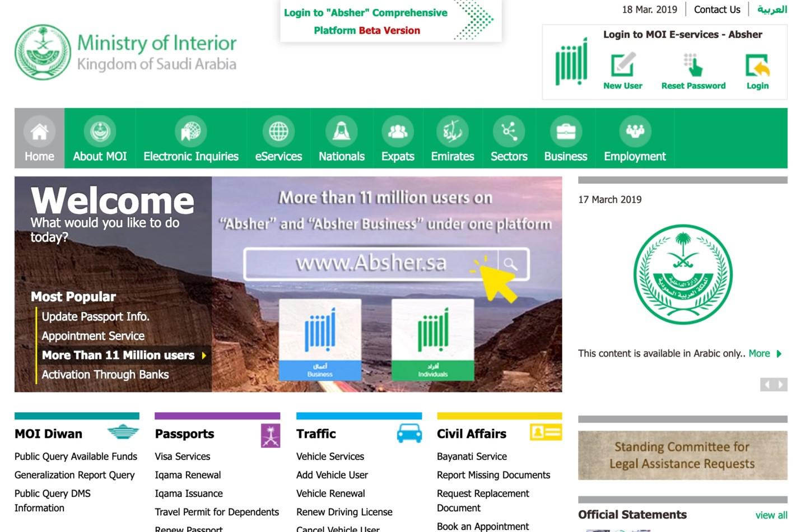Open the Home house icon
Screen dimensions: 801x532
click(39, 132)
